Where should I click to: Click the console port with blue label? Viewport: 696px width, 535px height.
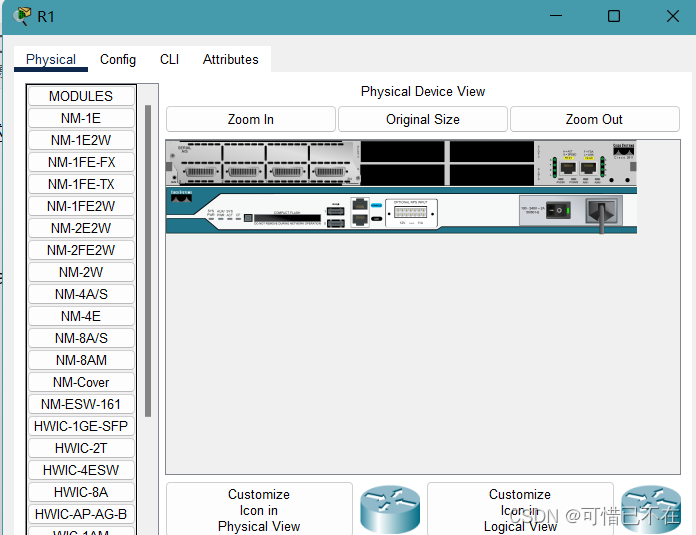pyautogui.click(x=360, y=204)
